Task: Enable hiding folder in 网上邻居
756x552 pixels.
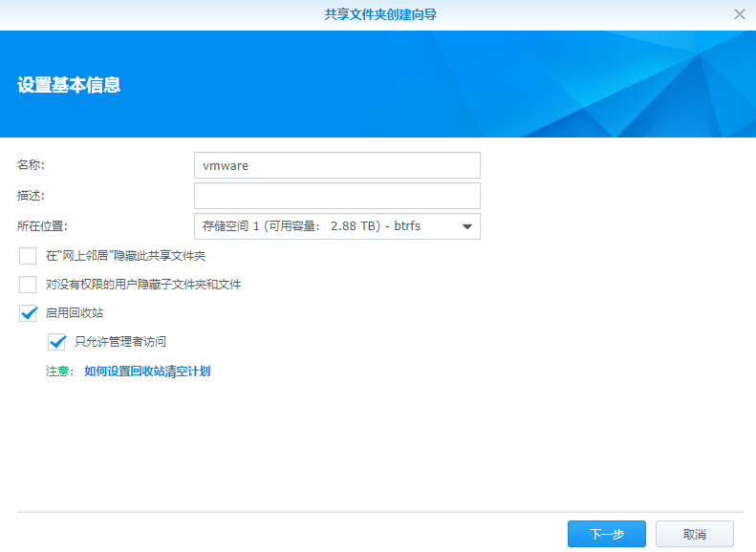Action: click(28, 256)
